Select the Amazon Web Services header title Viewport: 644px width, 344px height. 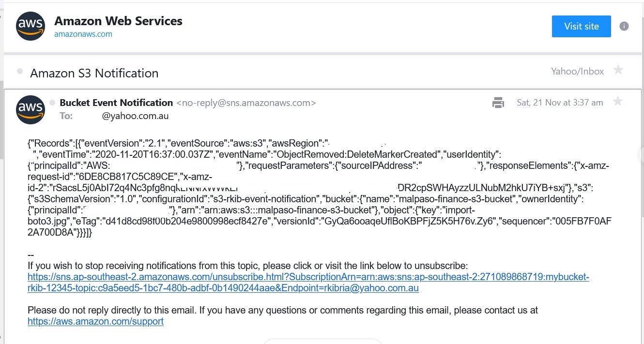tap(118, 21)
